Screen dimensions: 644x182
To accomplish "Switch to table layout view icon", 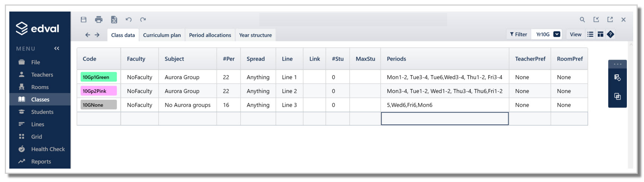I will (x=600, y=35).
